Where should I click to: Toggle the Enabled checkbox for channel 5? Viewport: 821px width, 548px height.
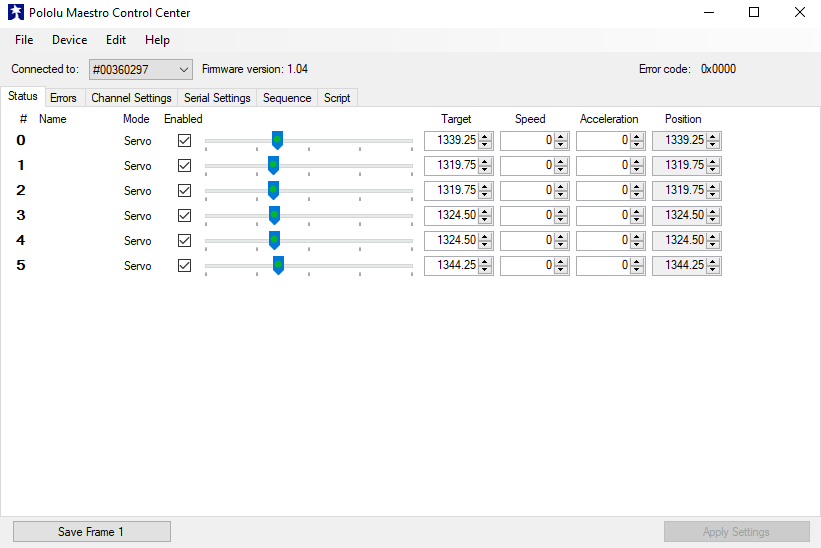(184, 266)
